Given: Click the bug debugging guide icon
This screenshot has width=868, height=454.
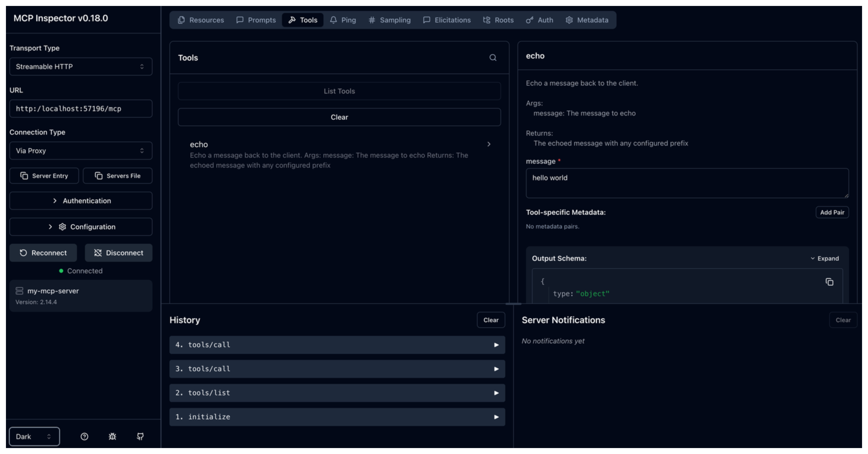Looking at the screenshot, I should coord(112,436).
